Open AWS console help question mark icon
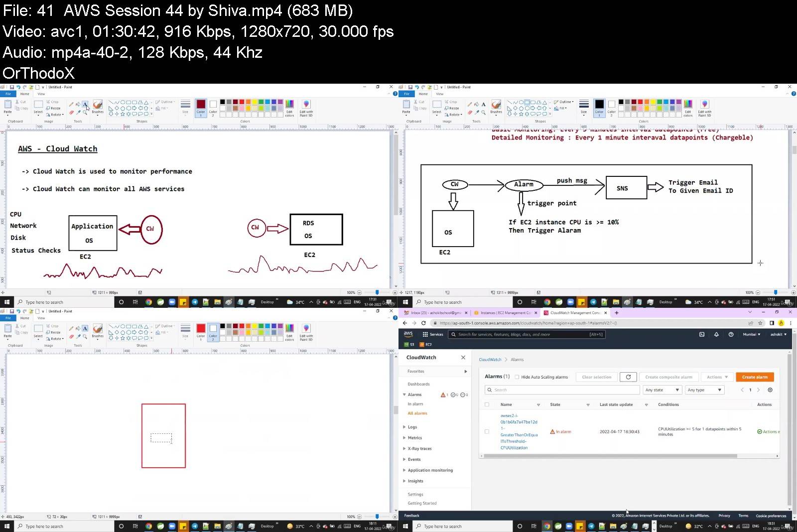Screen dimensions: 797x532 (x=731, y=334)
